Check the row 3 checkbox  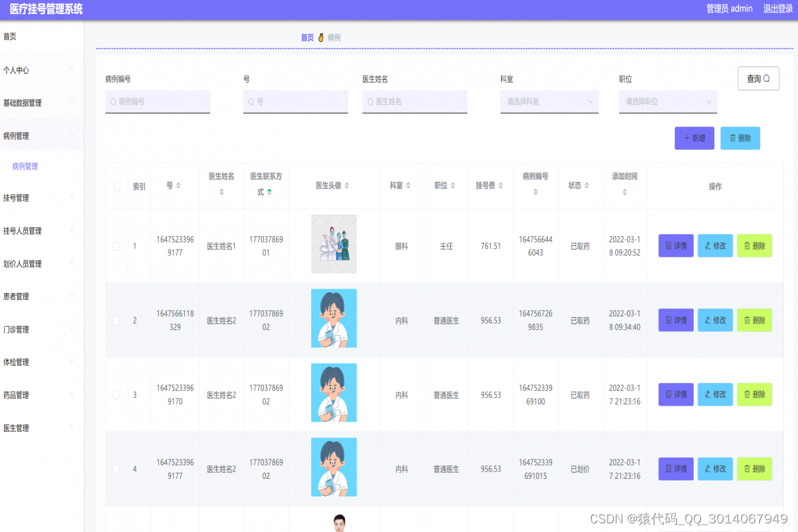(x=116, y=395)
